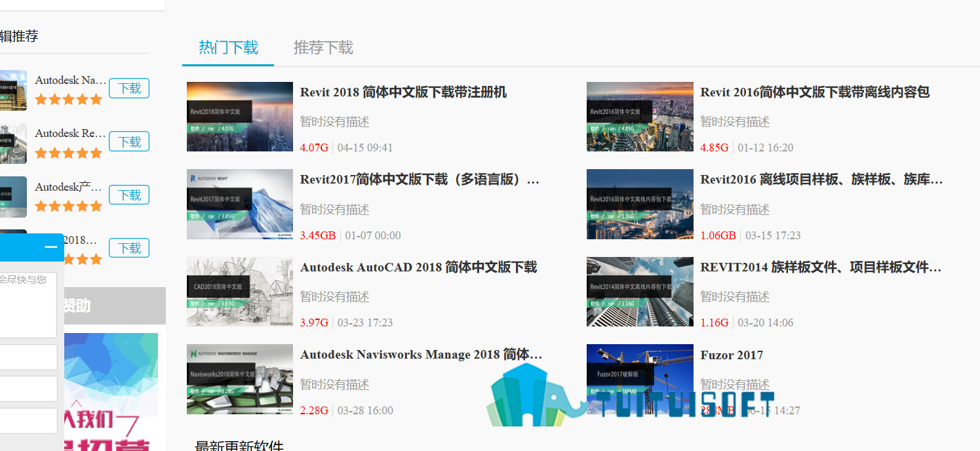This screenshot has height=451, width=980.
Task: Click timestamp 03-20 14:06
Action: (x=766, y=323)
